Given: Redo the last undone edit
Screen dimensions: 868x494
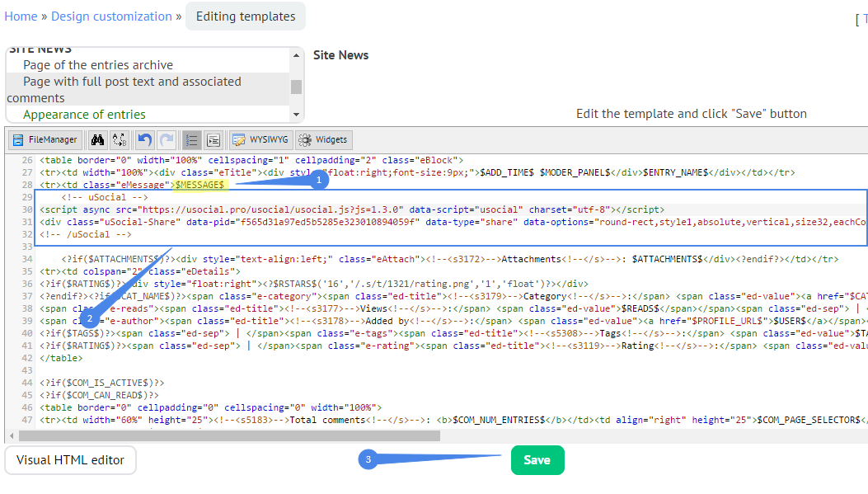Looking at the screenshot, I should [166, 140].
